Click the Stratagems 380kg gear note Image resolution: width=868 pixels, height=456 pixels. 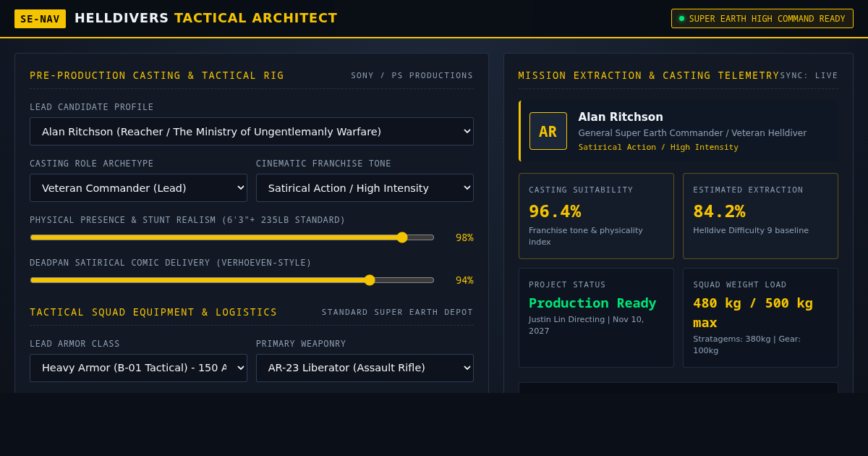coord(747,345)
